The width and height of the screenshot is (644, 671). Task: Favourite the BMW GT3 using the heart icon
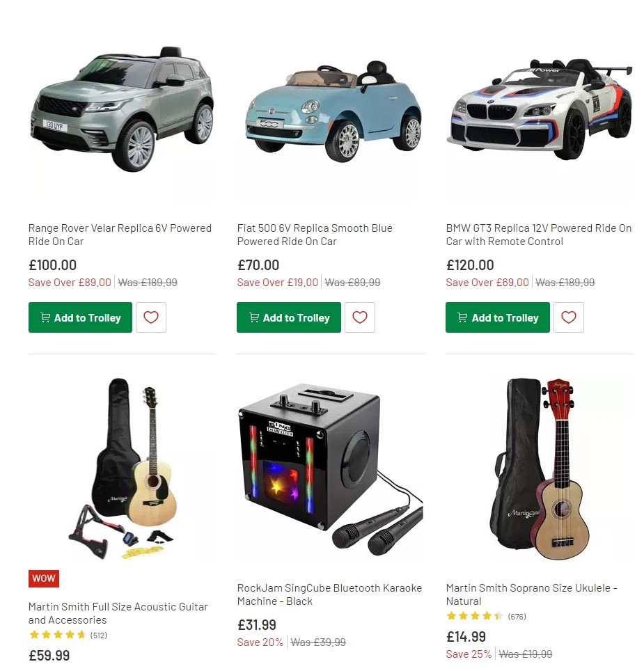(569, 317)
